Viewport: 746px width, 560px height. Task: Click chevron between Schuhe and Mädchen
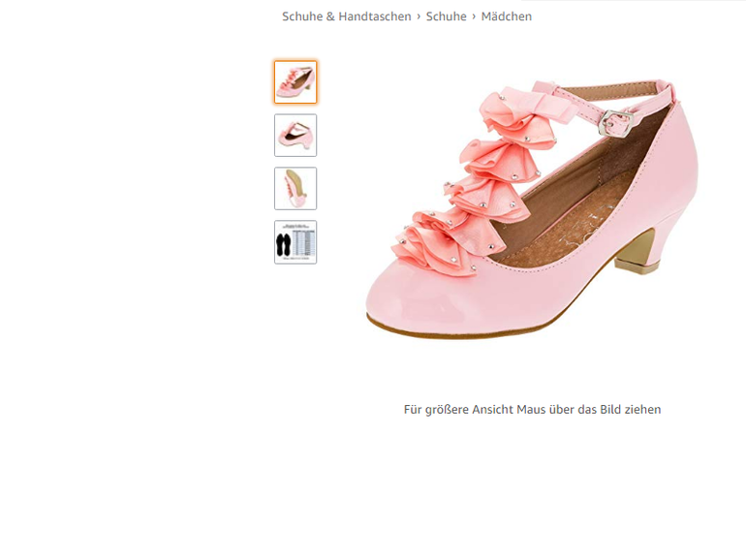coord(474,16)
